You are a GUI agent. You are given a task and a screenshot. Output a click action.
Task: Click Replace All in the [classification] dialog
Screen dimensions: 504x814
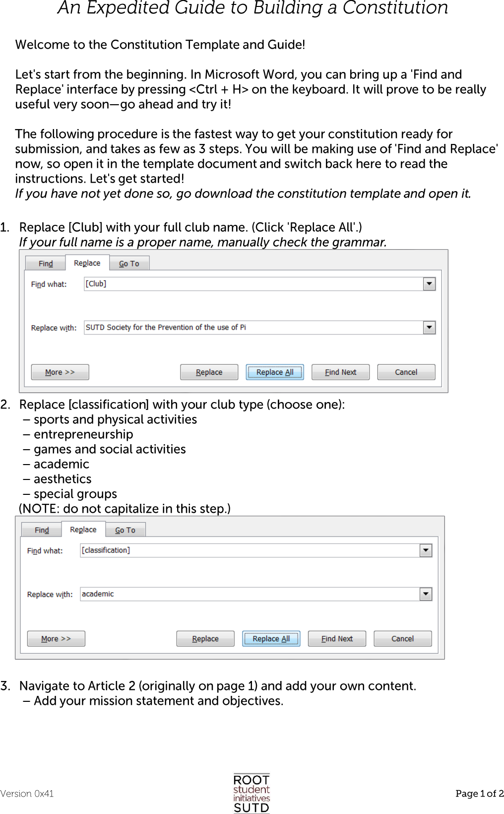pyautogui.click(x=271, y=639)
